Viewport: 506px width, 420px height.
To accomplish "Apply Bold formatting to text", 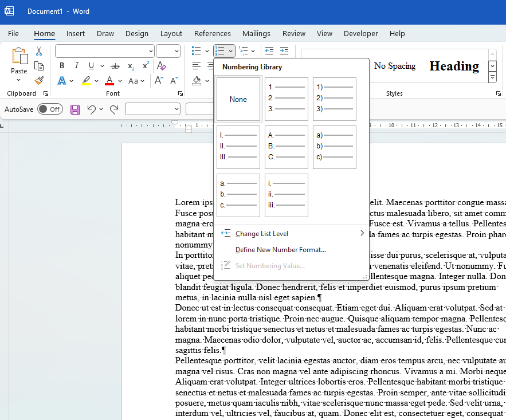I will (x=61, y=65).
